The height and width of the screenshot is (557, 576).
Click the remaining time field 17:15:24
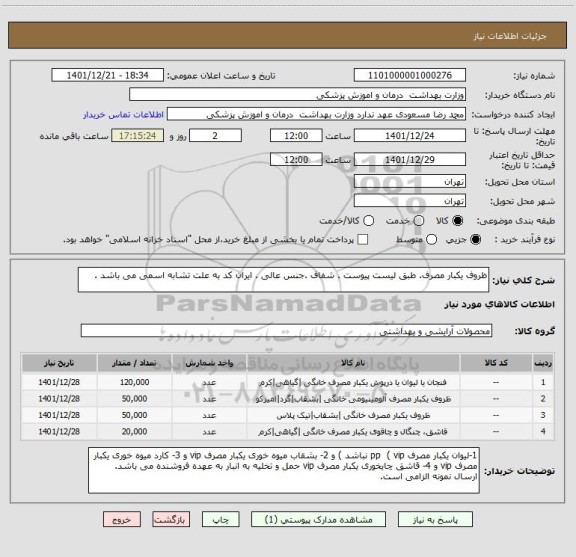coord(138,136)
